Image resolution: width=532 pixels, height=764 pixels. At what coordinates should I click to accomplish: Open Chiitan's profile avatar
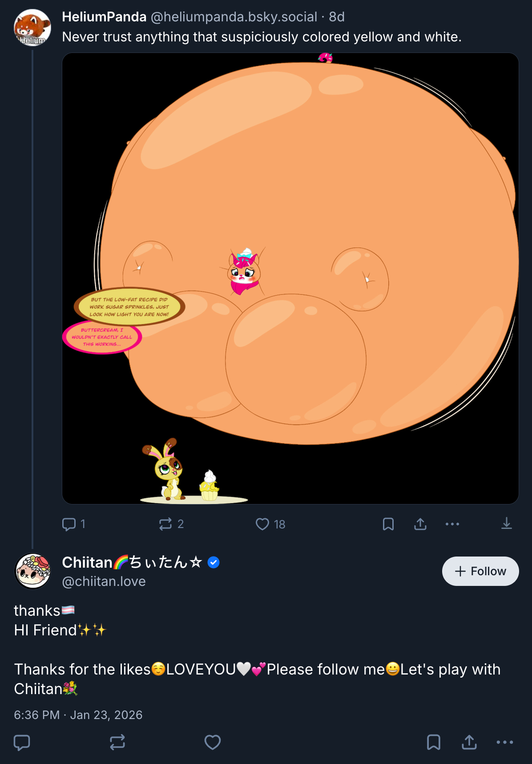click(32, 571)
